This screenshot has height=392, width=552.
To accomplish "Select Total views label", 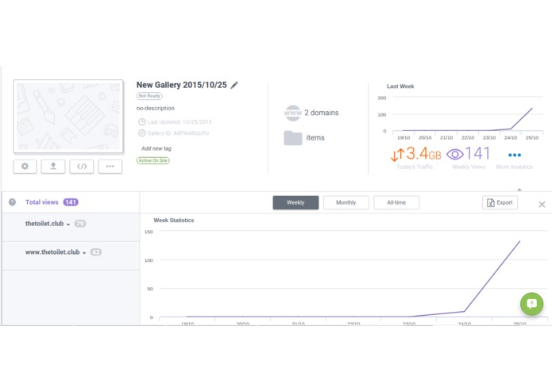I will pyautogui.click(x=42, y=202).
